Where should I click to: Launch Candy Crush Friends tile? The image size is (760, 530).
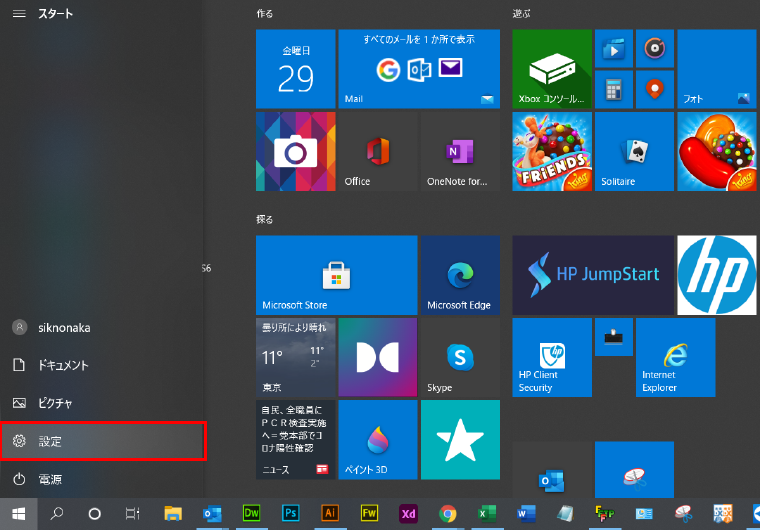(x=552, y=151)
